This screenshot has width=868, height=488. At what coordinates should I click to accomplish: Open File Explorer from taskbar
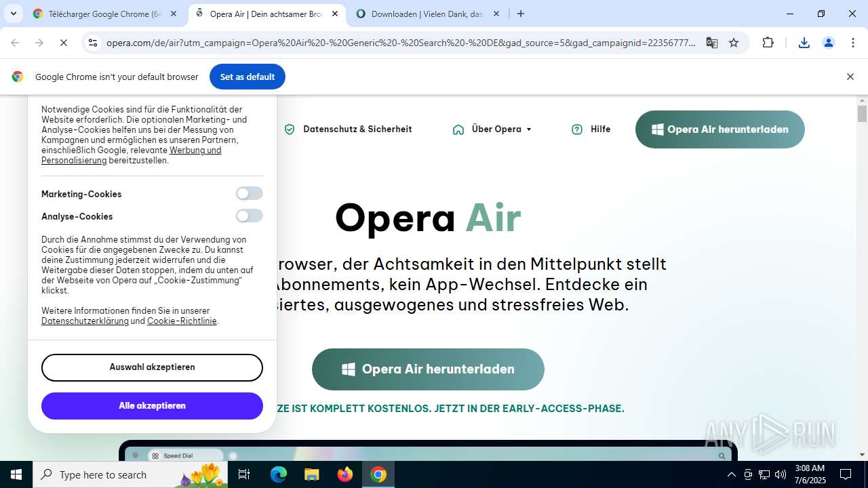pos(312,474)
